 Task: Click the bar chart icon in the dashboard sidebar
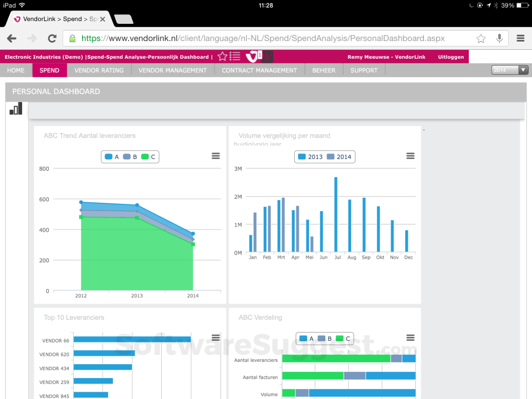click(x=16, y=108)
